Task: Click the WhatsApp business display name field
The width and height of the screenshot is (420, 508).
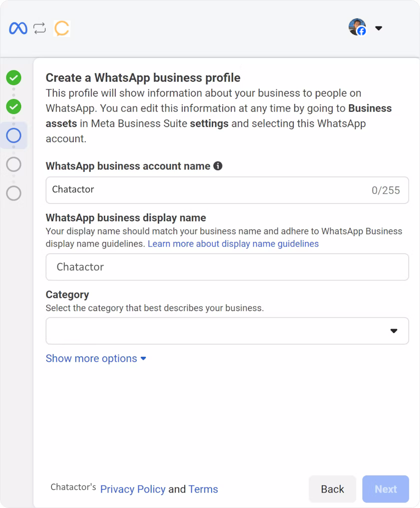Action: click(x=227, y=267)
